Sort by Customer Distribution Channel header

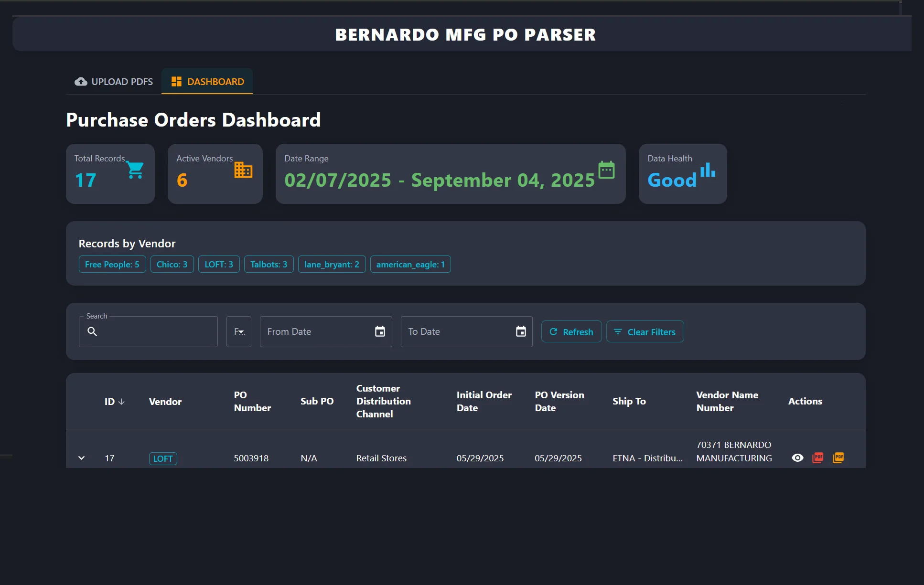tap(384, 402)
